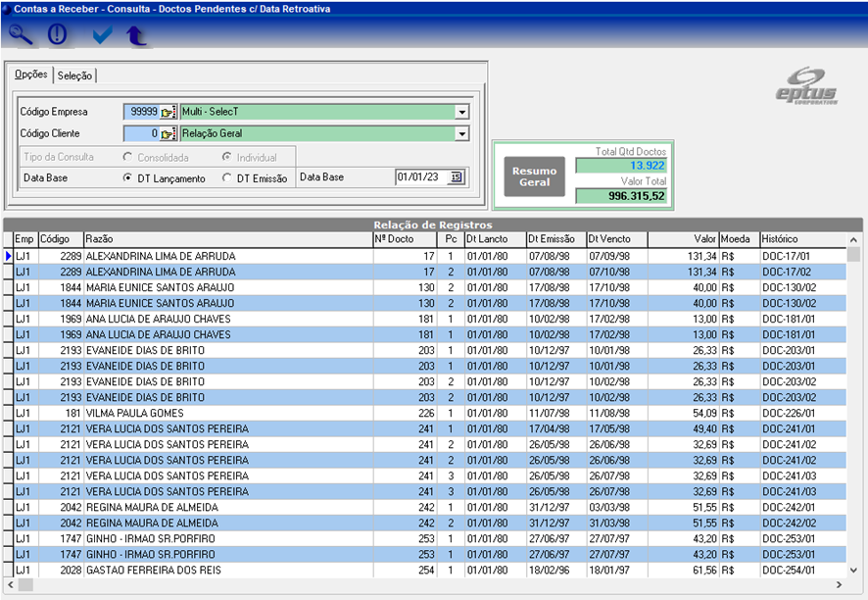The image size is (868, 600).
Task: Click the table's vertical scrollbar down arrow
Action: coord(853,571)
